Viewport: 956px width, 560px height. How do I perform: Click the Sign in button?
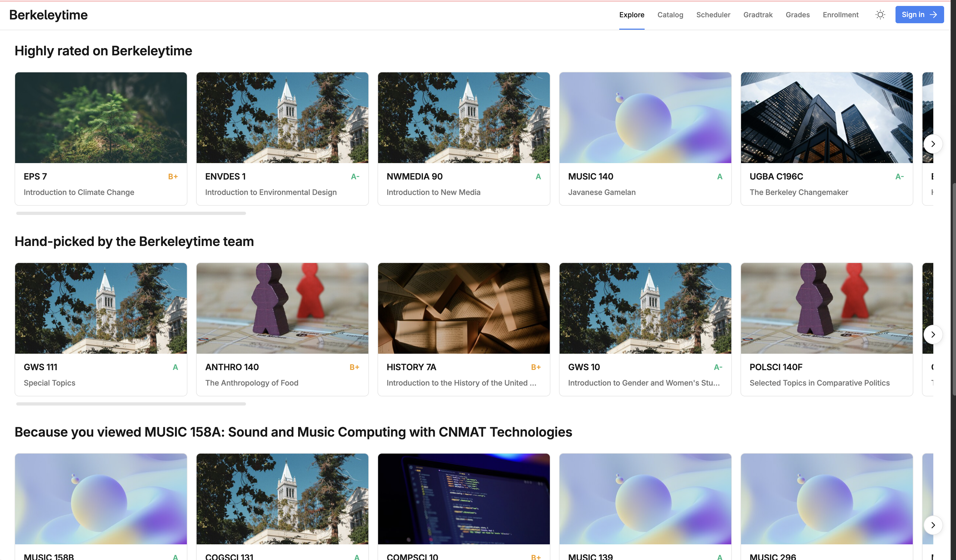[919, 15]
